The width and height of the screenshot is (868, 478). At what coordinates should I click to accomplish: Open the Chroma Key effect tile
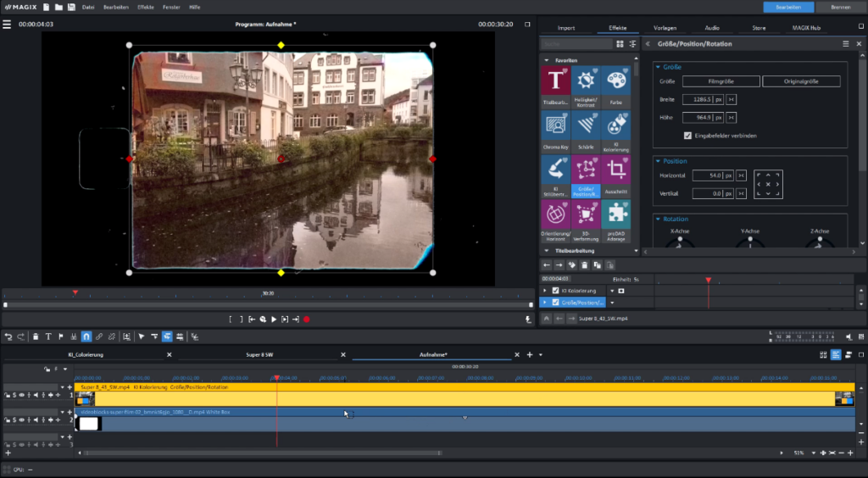pos(556,127)
